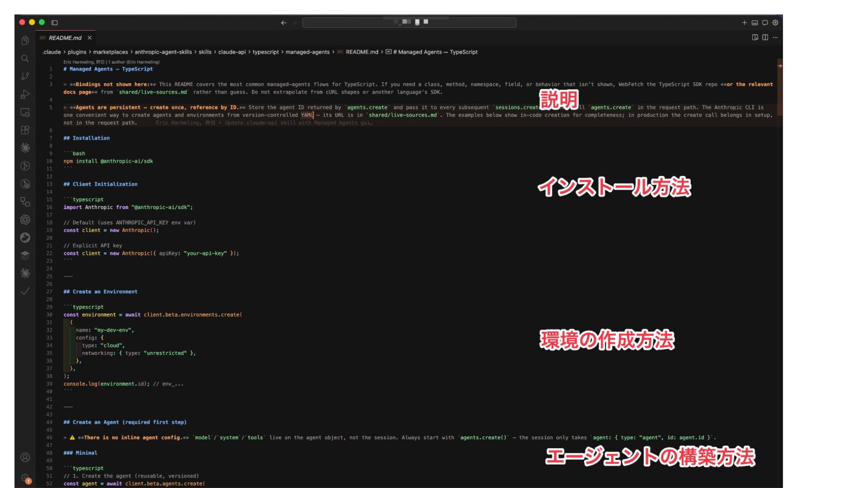This screenshot has width=868, height=488.
Task: Toggle the bottom panel layout icon
Action: tap(755, 23)
